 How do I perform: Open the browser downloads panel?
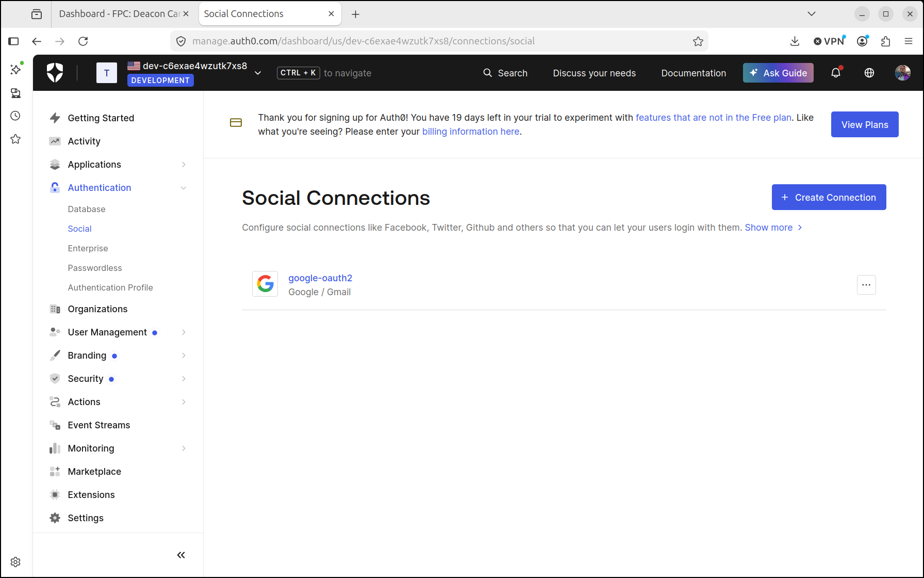pyautogui.click(x=795, y=41)
